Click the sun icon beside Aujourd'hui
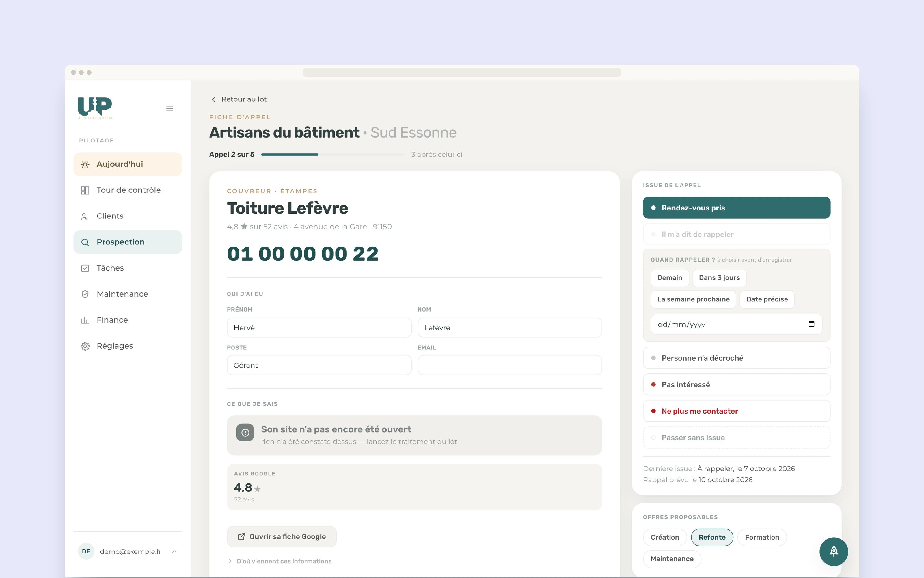 pos(85,164)
